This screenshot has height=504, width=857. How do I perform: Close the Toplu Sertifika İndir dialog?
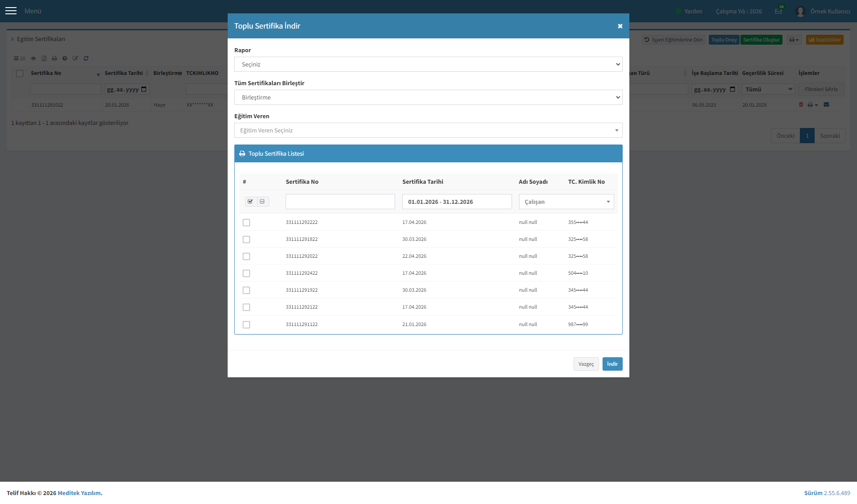click(620, 26)
